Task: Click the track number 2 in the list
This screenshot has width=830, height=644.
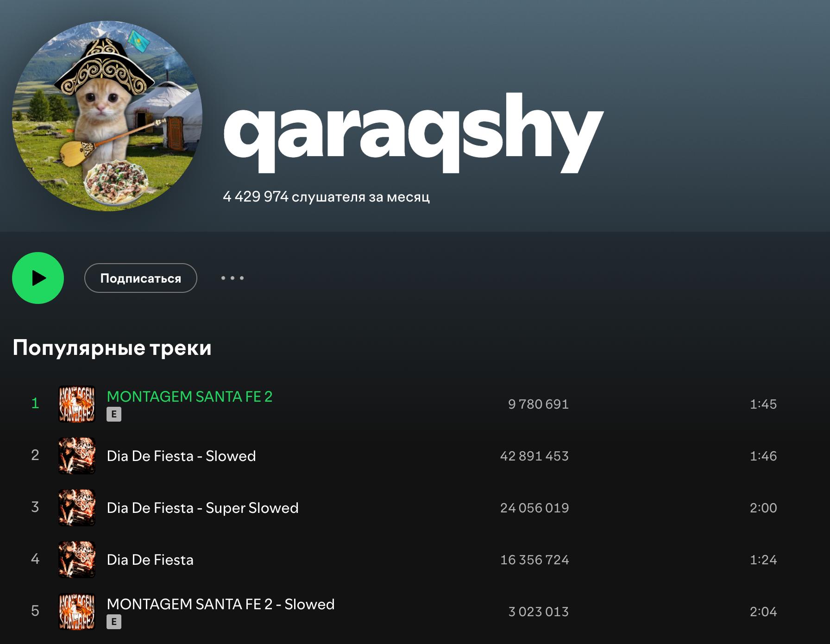Action: tap(35, 455)
